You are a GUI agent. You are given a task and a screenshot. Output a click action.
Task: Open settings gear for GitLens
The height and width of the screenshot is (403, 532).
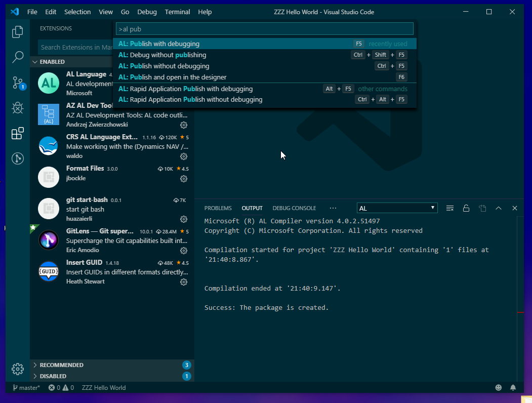tap(184, 251)
